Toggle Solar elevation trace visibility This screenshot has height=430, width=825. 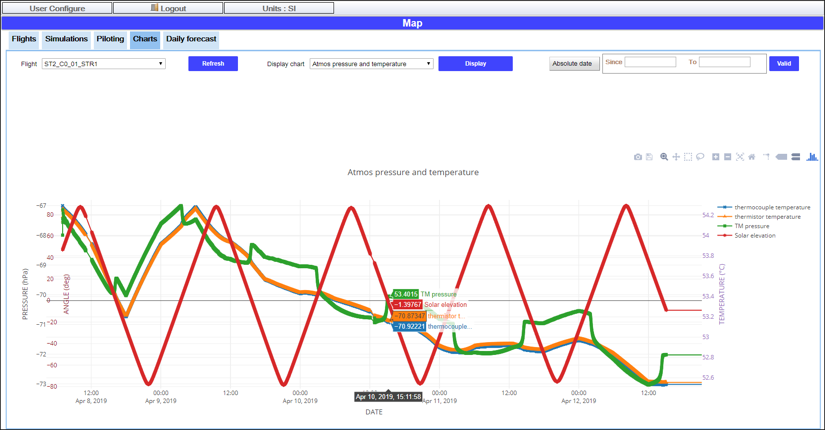point(754,236)
